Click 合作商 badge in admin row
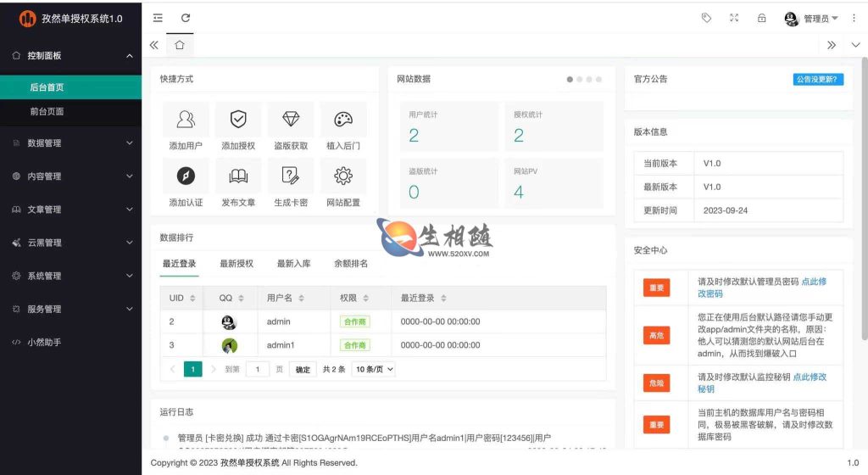 click(355, 321)
